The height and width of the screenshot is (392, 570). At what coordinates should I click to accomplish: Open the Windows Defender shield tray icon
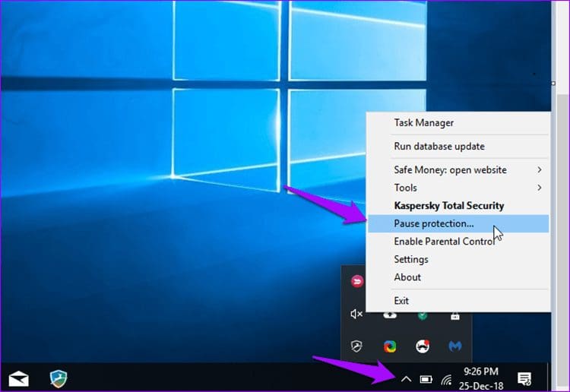(x=356, y=346)
